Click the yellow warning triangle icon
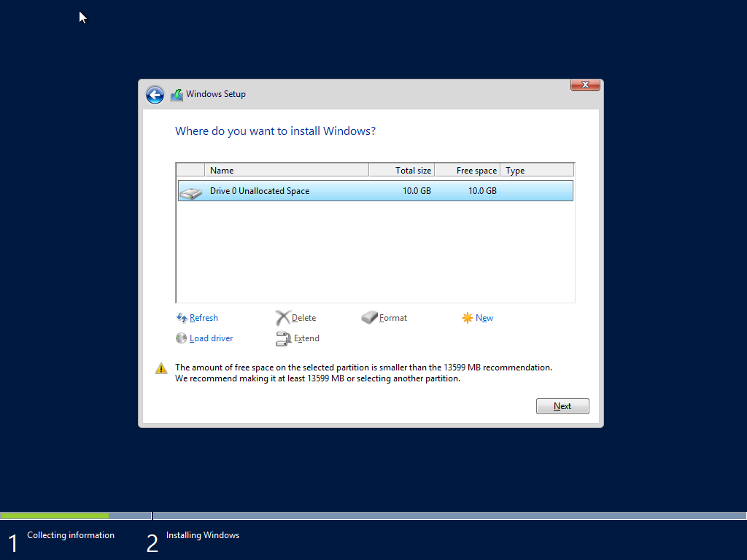Image resolution: width=747 pixels, height=560 pixels. point(161,367)
